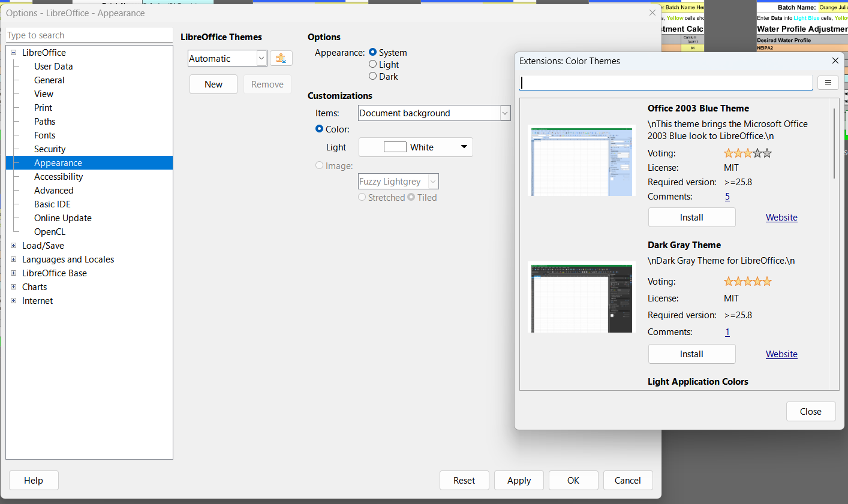Click the New theme button

213,84
